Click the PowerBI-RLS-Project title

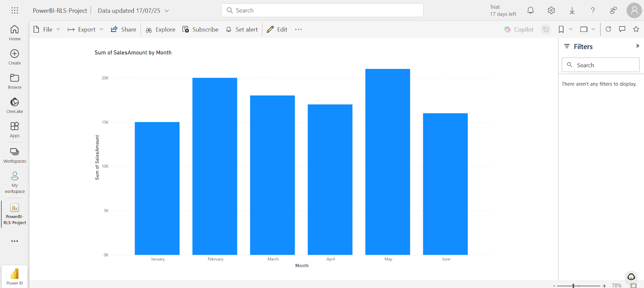click(60, 11)
